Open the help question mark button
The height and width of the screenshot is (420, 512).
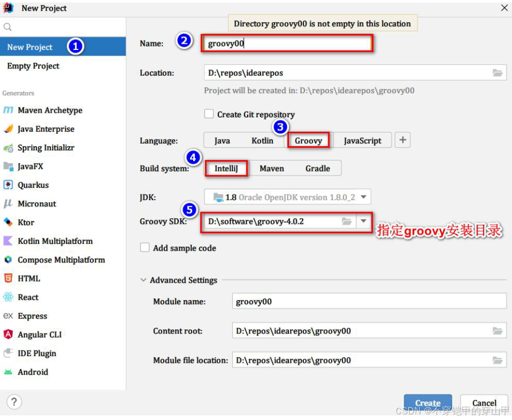(14, 402)
